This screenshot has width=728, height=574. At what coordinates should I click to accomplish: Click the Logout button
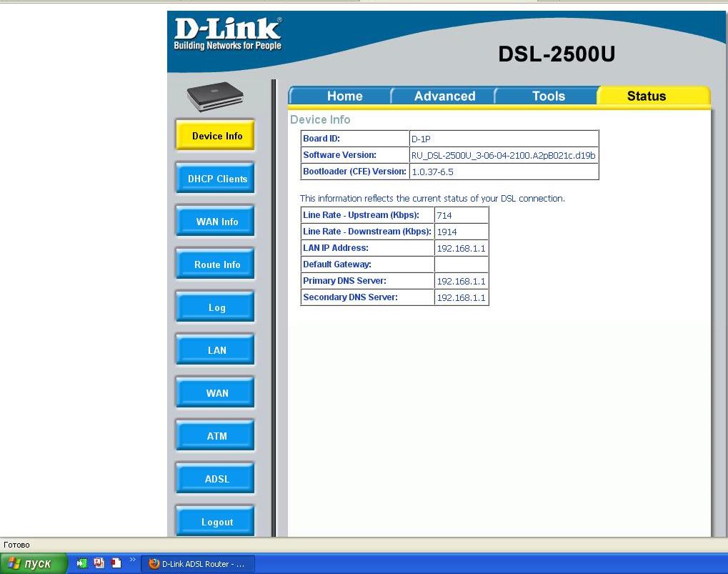click(x=216, y=521)
